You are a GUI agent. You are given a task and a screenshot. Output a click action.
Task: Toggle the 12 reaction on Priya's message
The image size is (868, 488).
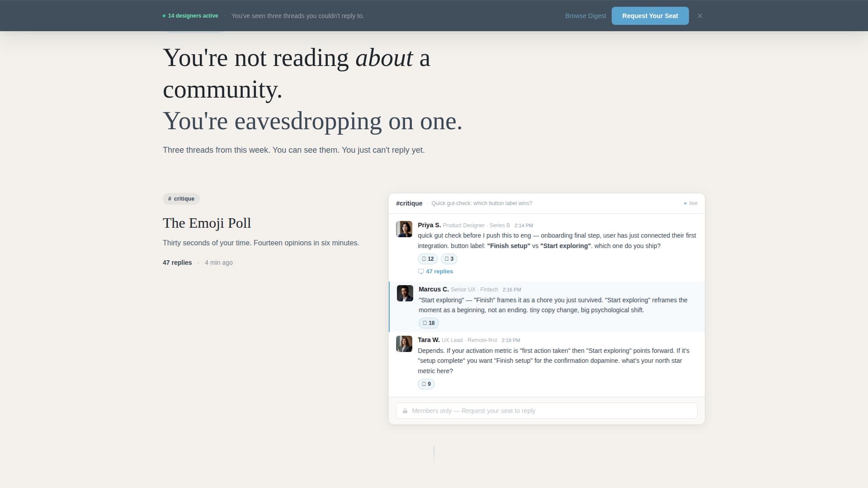point(428,259)
